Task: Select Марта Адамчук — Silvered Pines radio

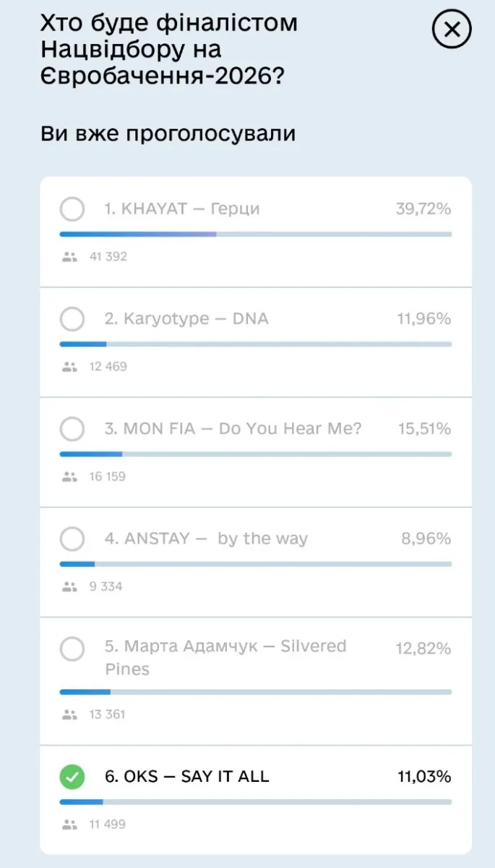Action: click(72, 649)
